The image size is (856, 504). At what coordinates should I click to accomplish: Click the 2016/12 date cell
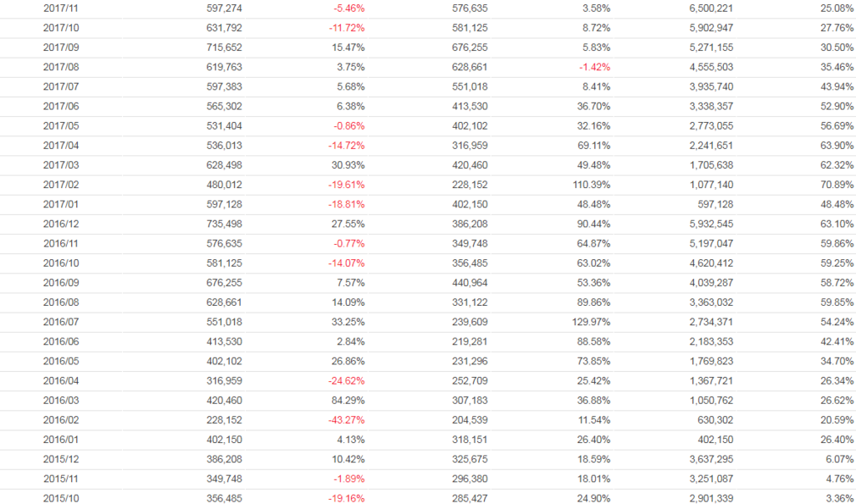[59, 224]
